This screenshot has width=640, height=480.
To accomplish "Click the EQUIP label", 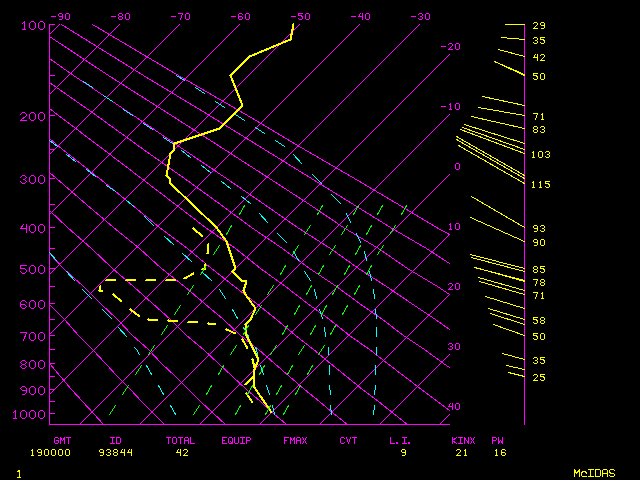I will (x=236, y=440).
